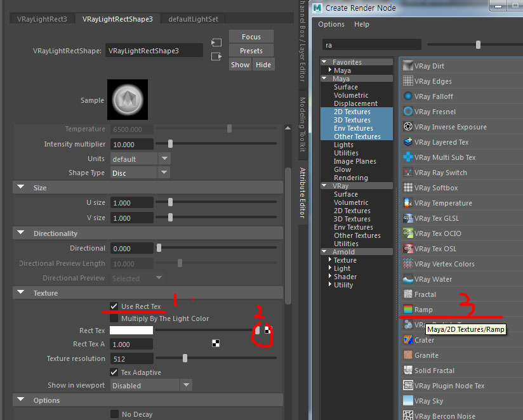Expand the Arnold Shader category

(x=330, y=276)
